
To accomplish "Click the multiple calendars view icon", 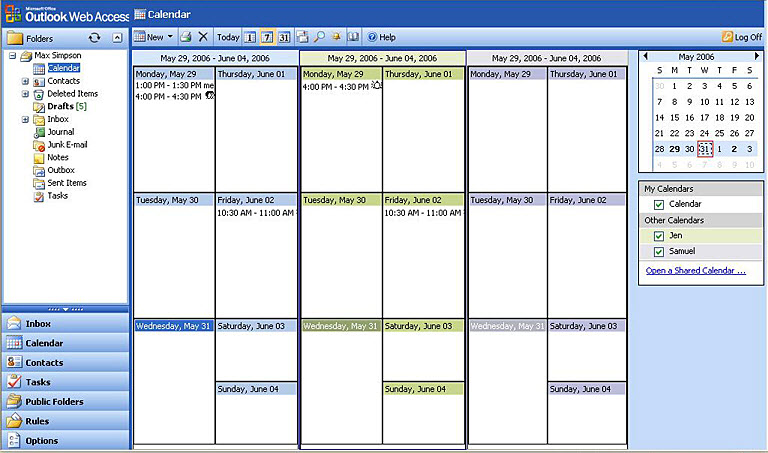I will pos(303,37).
